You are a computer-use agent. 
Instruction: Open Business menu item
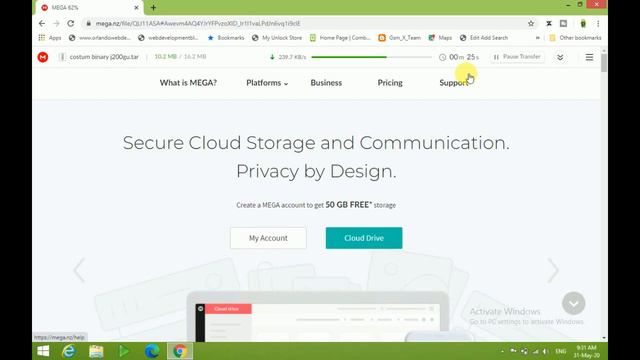pos(326,83)
